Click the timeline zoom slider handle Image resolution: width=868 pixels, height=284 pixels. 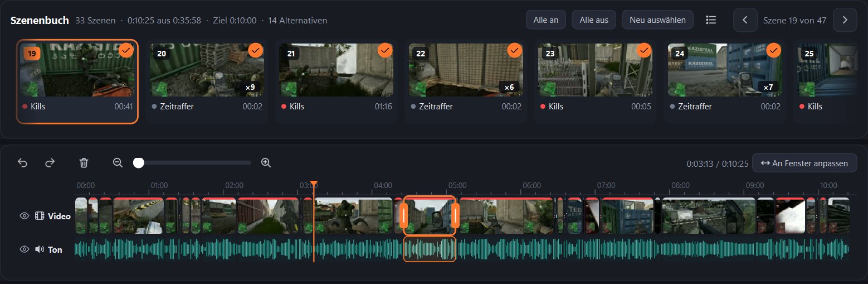pos(139,163)
